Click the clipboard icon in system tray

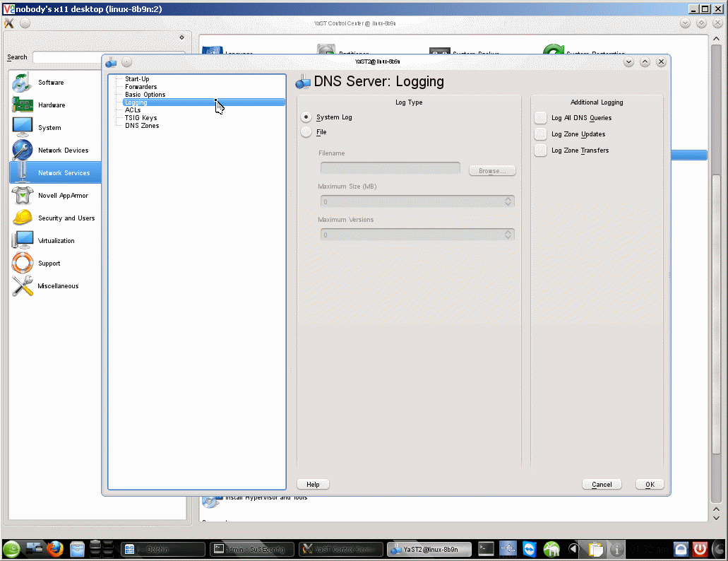595,550
